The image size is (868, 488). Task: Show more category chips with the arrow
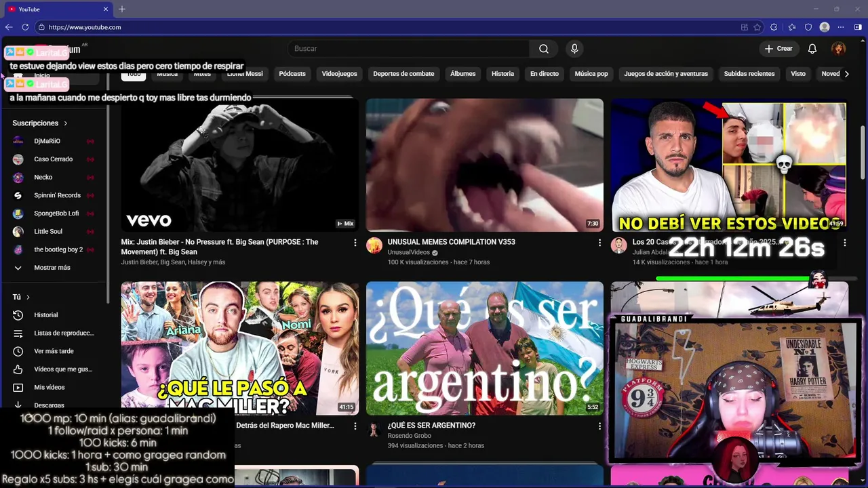click(846, 74)
